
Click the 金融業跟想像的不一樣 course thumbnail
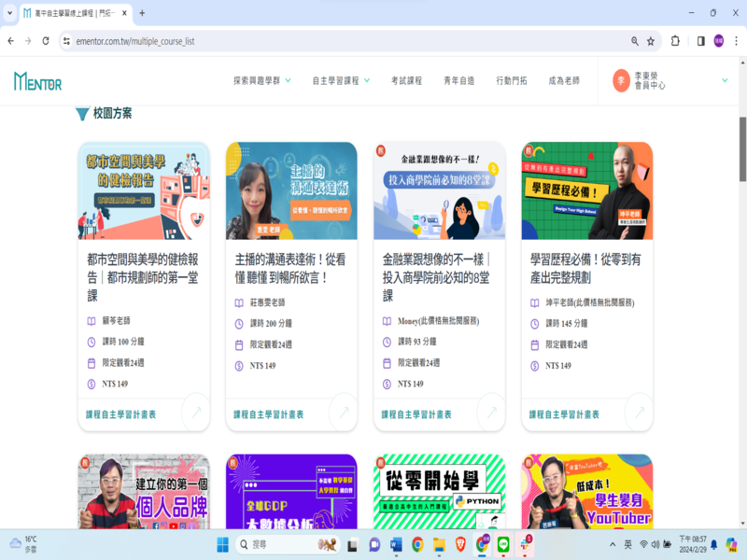click(x=439, y=191)
